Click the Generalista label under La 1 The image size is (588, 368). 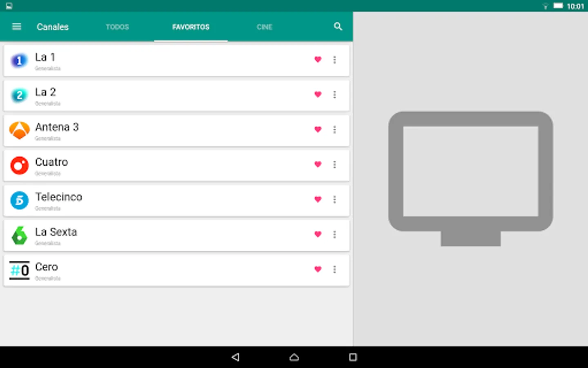click(x=47, y=68)
